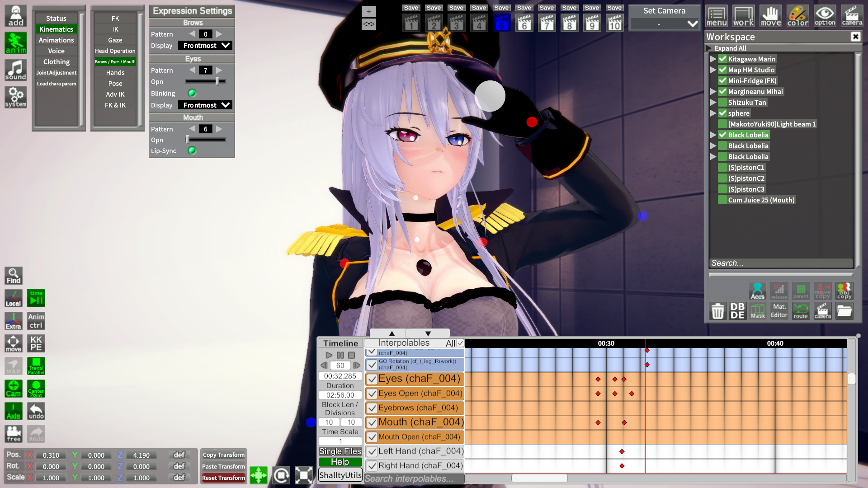Click Save above camera slot 1

coord(411,8)
